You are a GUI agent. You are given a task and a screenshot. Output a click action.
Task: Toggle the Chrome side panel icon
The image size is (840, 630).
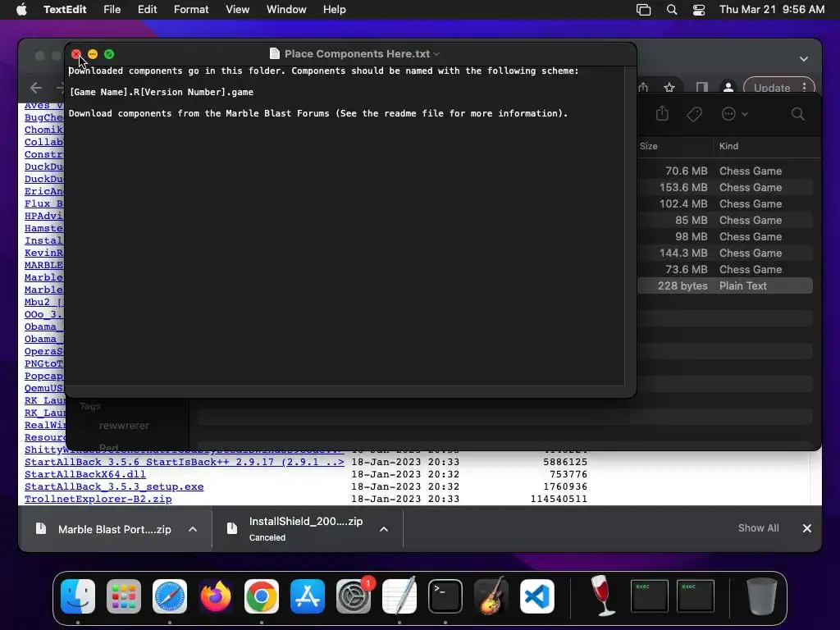(x=702, y=88)
